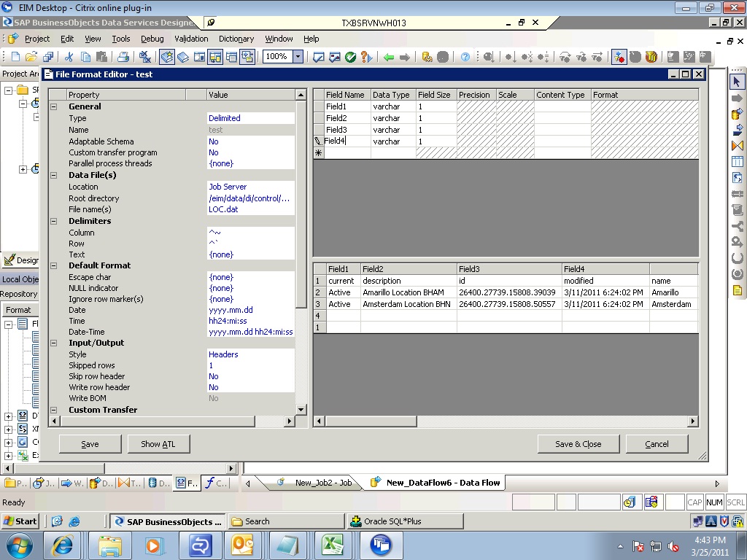Click the Paste toolbar icon
The width and height of the screenshot is (747, 560).
(101, 56)
